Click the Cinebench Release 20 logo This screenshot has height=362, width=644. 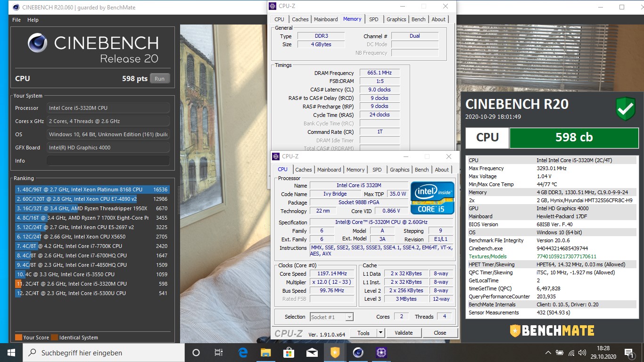pyautogui.click(x=93, y=49)
